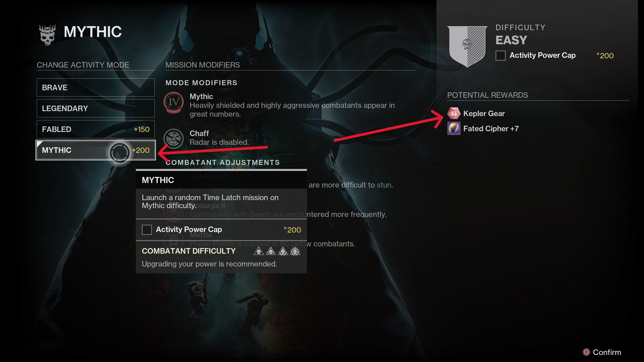Toggle Activity Power Cap checkbox in Mythic tooltip
Image resolution: width=644 pixels, height=362 pixels.
147,230
